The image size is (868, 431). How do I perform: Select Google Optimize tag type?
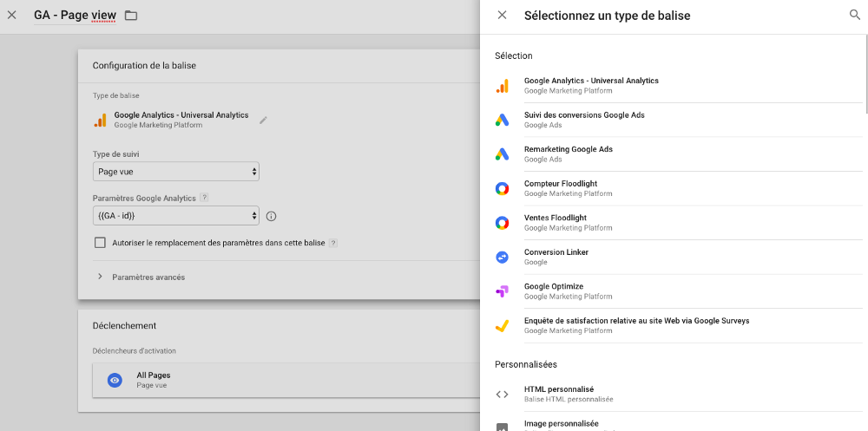pos(679,291)
